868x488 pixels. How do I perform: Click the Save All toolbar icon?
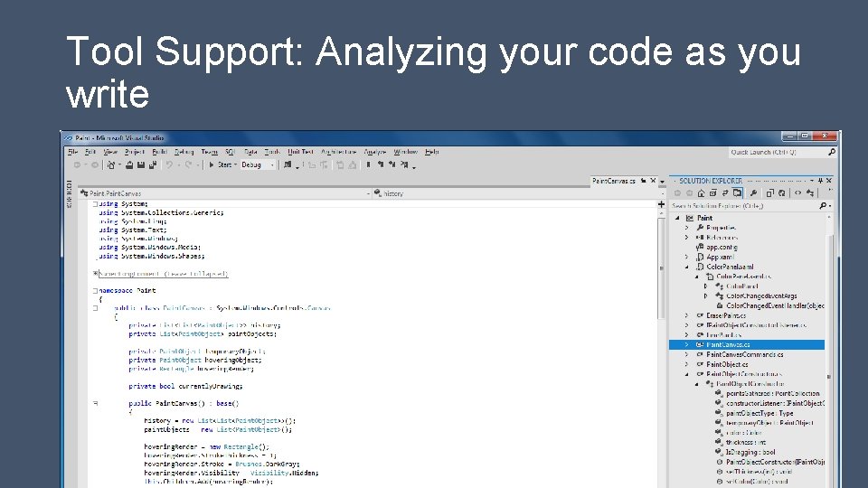(x=153, y=164)
